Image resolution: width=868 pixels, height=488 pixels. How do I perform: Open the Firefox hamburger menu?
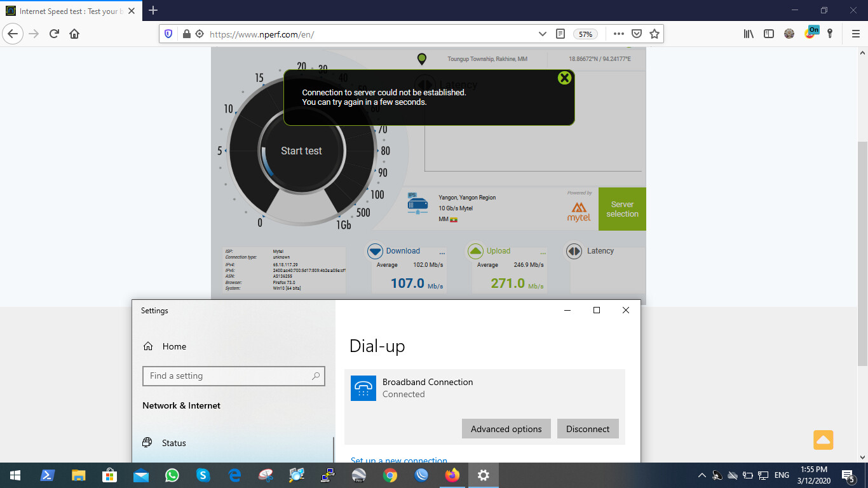coord(855,34)
